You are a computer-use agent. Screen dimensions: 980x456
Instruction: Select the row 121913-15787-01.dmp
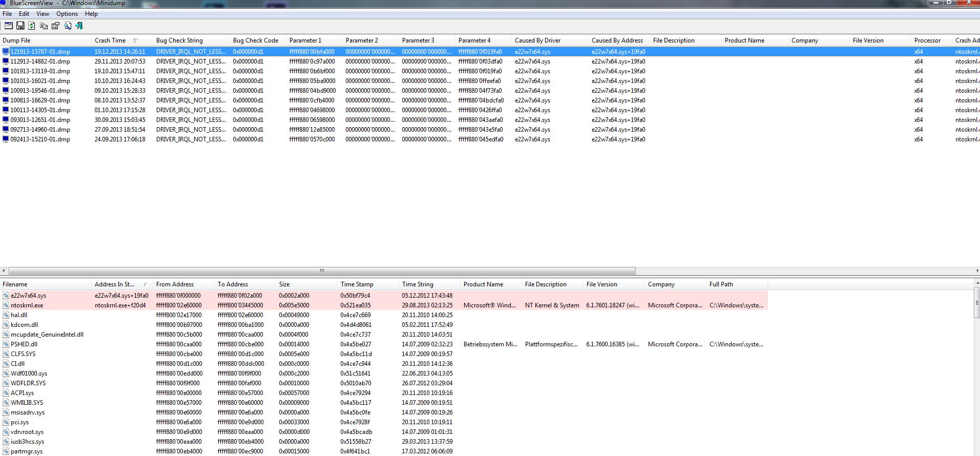[x=490, y=52]
